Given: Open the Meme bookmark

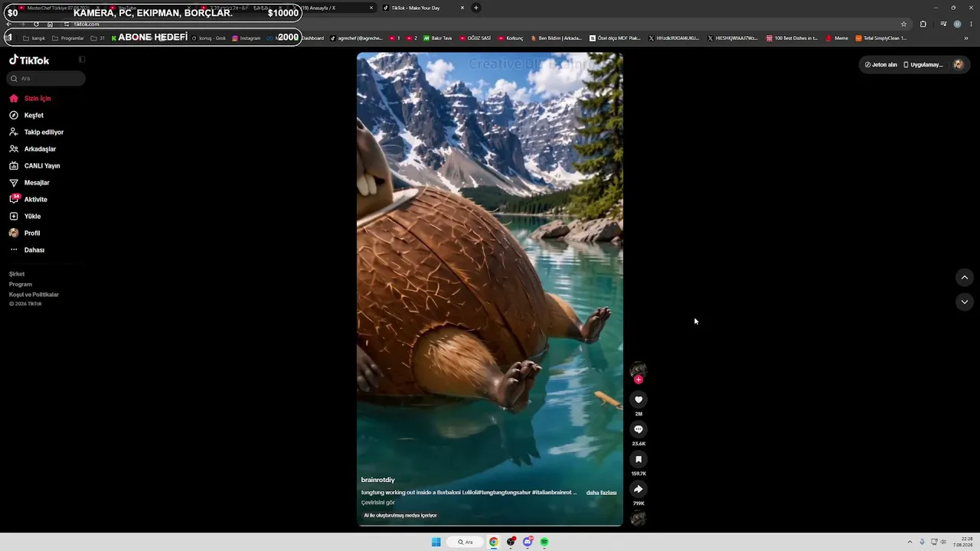Looking at the screenshot, I should (837, 38).
